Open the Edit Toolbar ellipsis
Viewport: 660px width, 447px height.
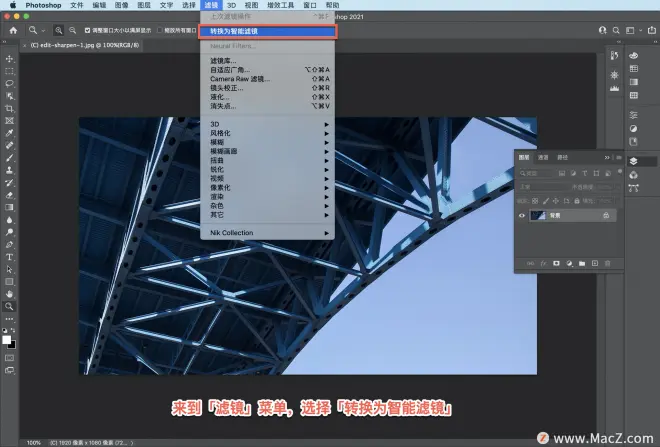point(9,319)
